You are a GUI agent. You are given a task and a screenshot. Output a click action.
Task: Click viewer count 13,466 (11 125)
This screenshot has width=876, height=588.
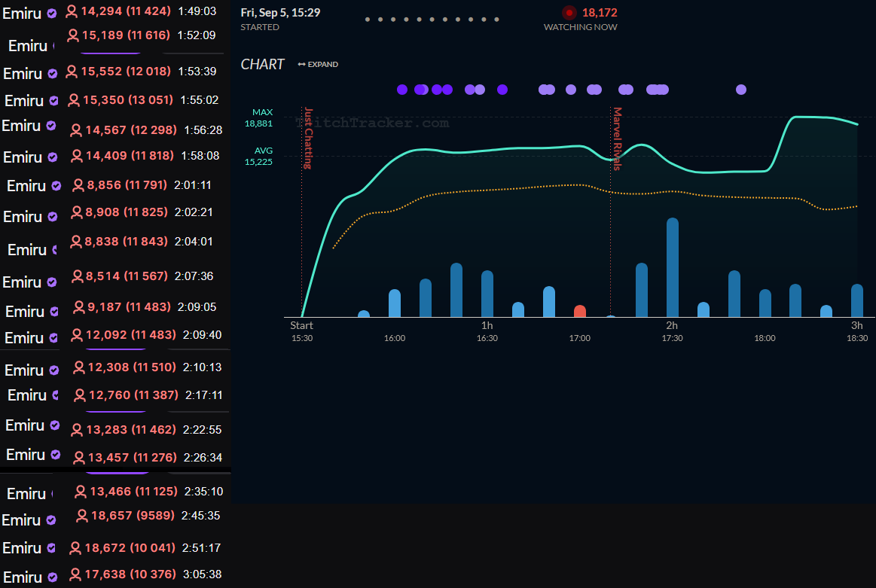133,492
